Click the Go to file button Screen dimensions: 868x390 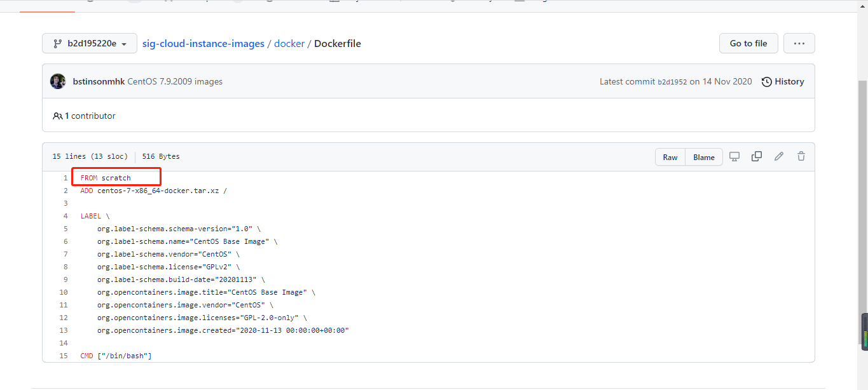pos(748,43)
